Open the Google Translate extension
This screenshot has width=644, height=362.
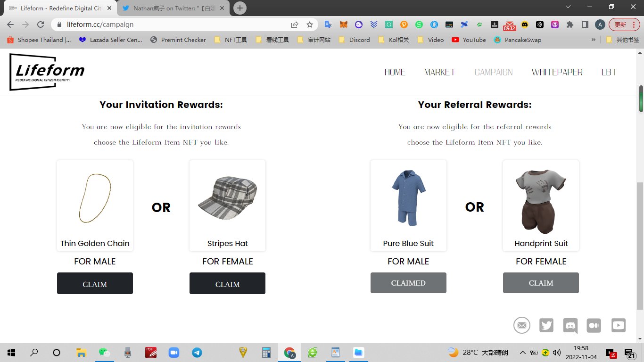[328, 25]
